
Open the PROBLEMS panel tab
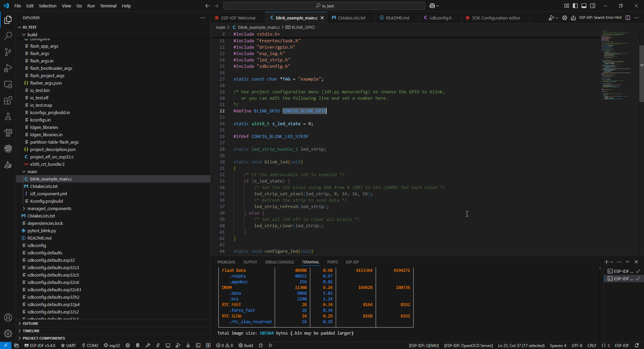pyautogui.click(x=226, y=262)
